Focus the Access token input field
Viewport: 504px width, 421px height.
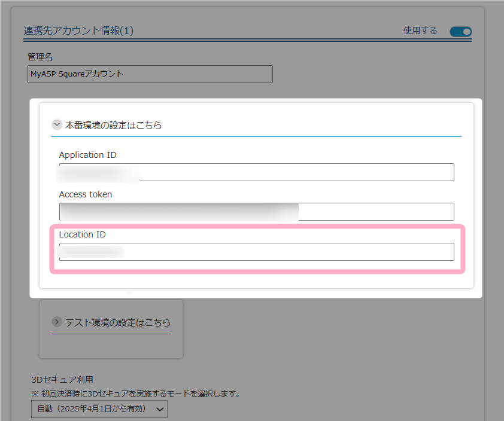pyautogui.click(x=256, y=212)
